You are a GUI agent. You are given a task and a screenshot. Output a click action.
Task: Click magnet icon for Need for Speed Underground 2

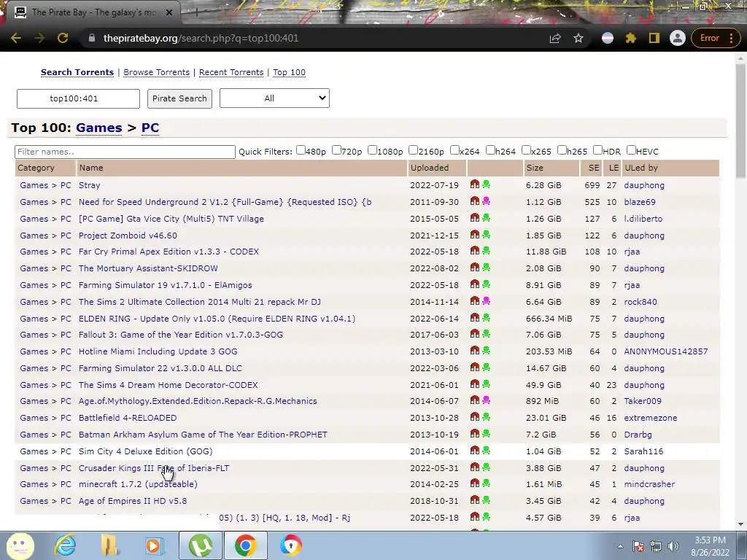474,201
